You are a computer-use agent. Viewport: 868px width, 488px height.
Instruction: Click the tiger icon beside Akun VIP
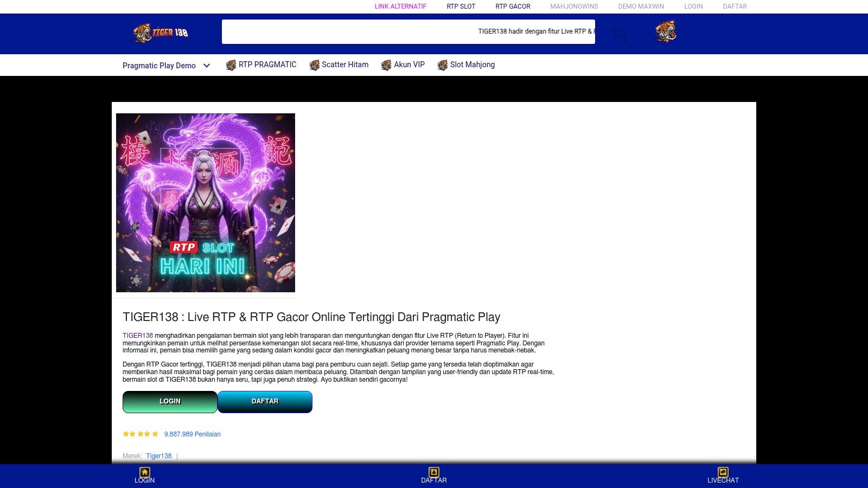point(386,65)
